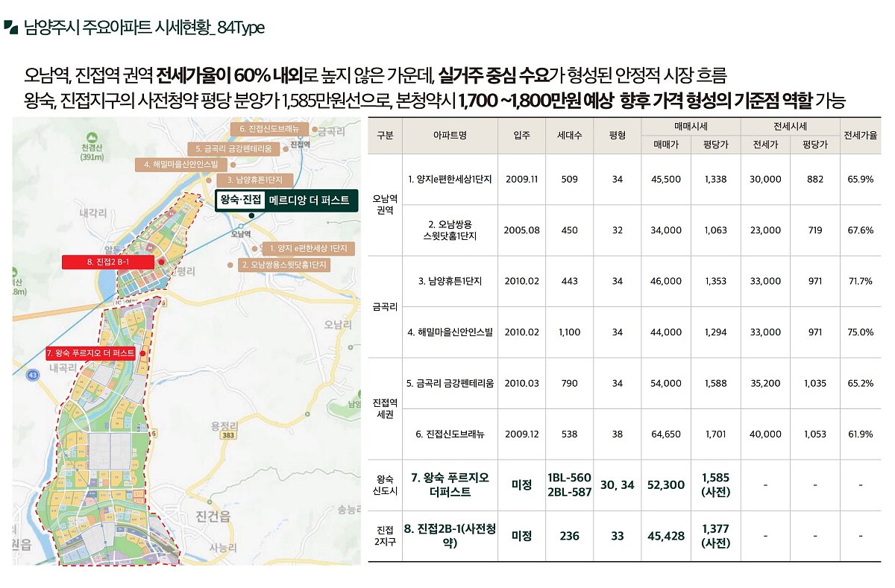Click the 75.0% jeonse ratio cell
Image resolution: width=895 pixels, height=588 pixels.
(x=861, y=332)
